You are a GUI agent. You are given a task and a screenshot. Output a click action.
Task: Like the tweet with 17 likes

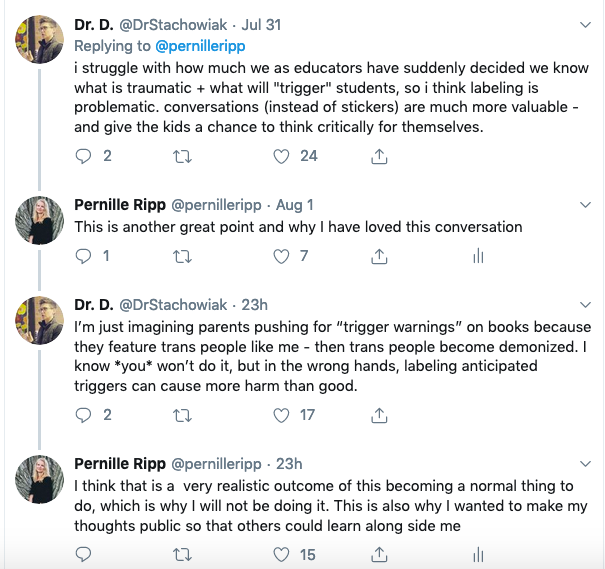(x=282, y=415)
